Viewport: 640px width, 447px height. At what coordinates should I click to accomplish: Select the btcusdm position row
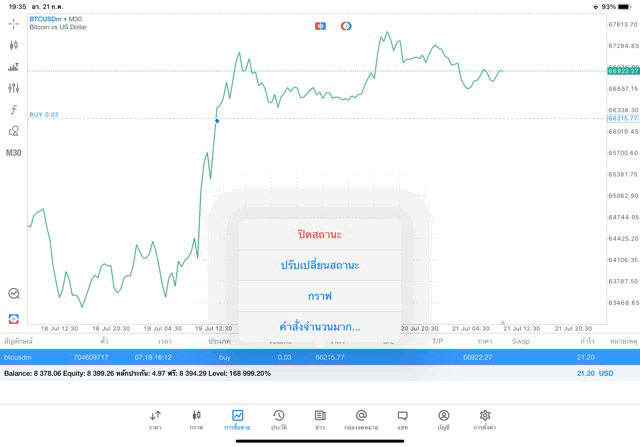(x=300, y=357)
